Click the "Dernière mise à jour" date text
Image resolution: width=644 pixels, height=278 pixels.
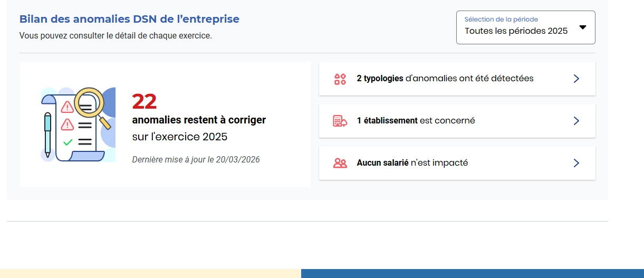(x=196, y=159)
